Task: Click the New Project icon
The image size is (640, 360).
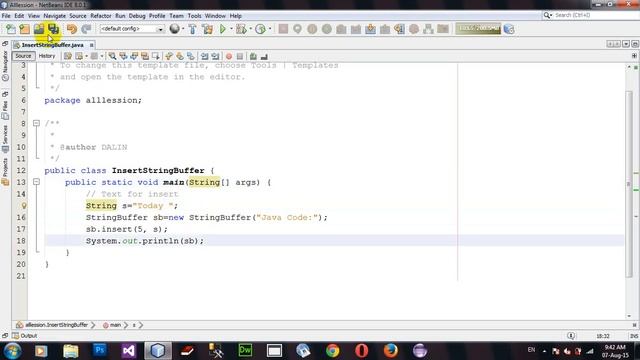Action: click(x=24, y=29)
